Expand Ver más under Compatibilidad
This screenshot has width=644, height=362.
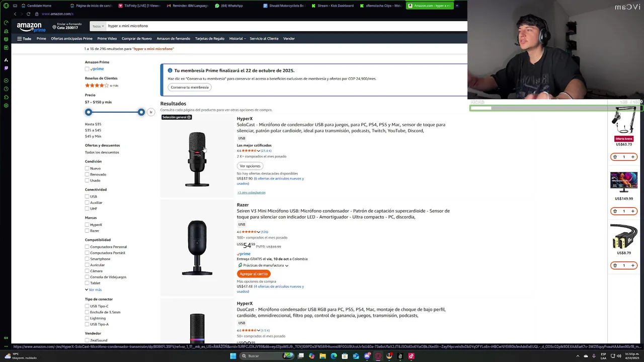click(94, 290)
